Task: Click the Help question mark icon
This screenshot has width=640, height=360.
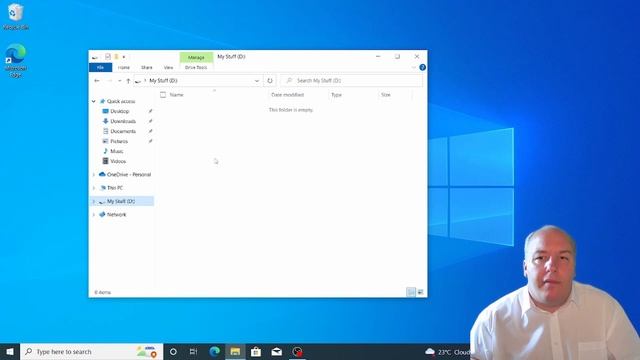Action: [x=422, y=67]
